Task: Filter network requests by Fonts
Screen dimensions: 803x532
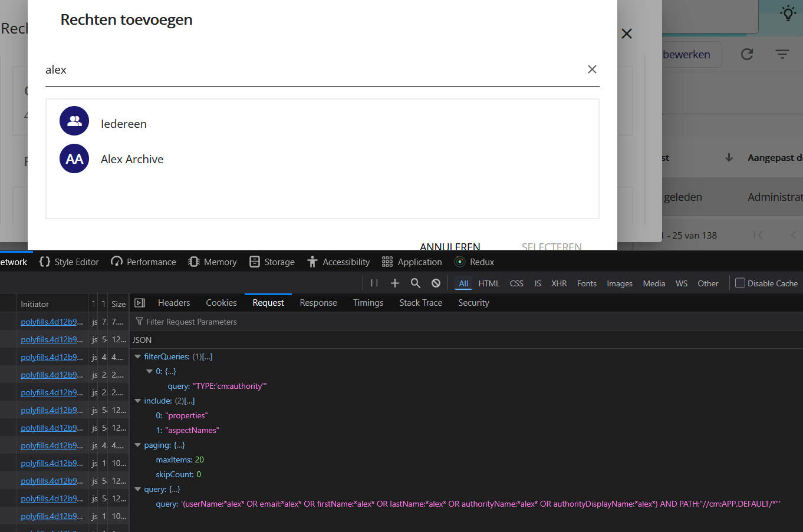Action: point(587,283)
